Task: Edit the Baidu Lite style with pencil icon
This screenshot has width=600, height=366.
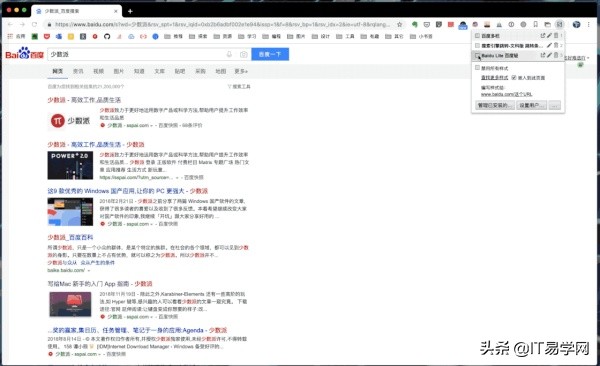Action: point(549,55)
